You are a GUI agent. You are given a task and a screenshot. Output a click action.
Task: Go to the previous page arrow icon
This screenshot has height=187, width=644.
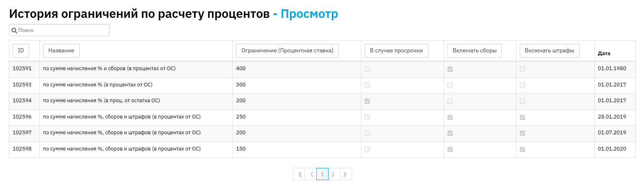coord(311,174)
